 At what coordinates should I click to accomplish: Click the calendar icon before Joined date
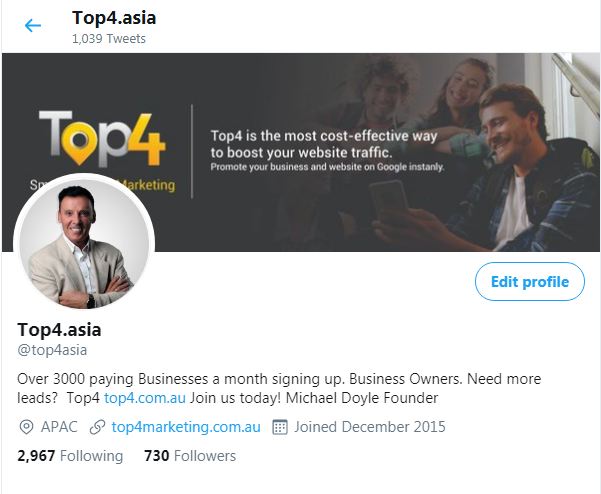click(280, 427)
